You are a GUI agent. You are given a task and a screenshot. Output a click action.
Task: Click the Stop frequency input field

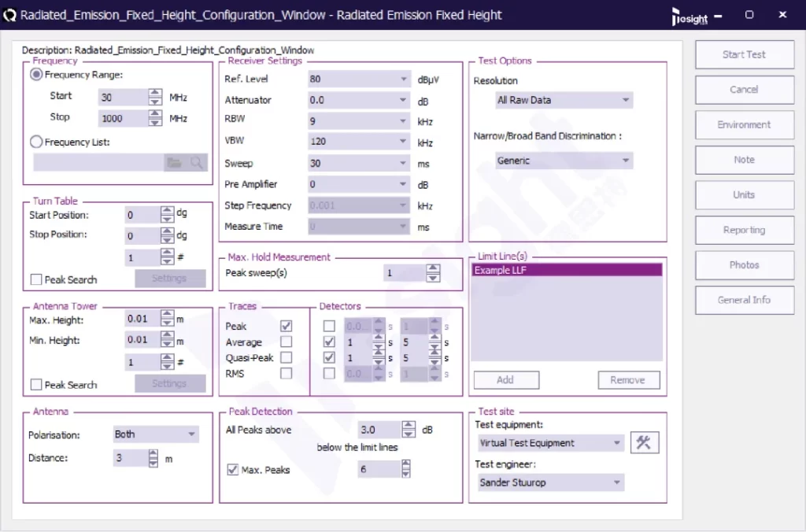(123, 118)
